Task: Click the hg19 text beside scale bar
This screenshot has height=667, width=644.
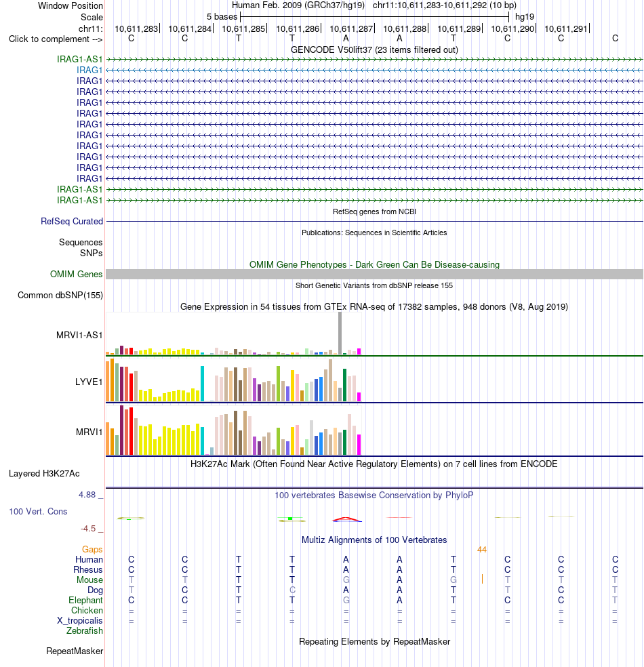Action: point(525,17)
